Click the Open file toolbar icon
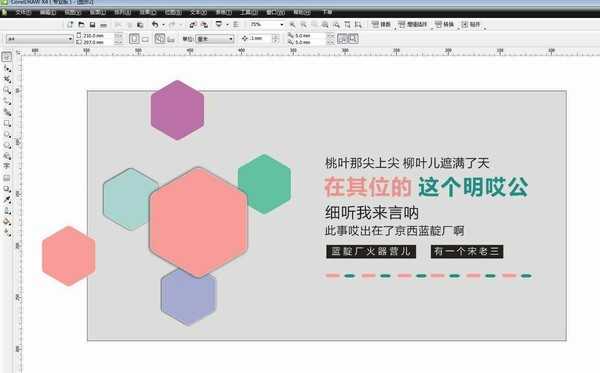The height and width of the screenshot is (373, 600). pyautogui.click(x=82, y=24)
